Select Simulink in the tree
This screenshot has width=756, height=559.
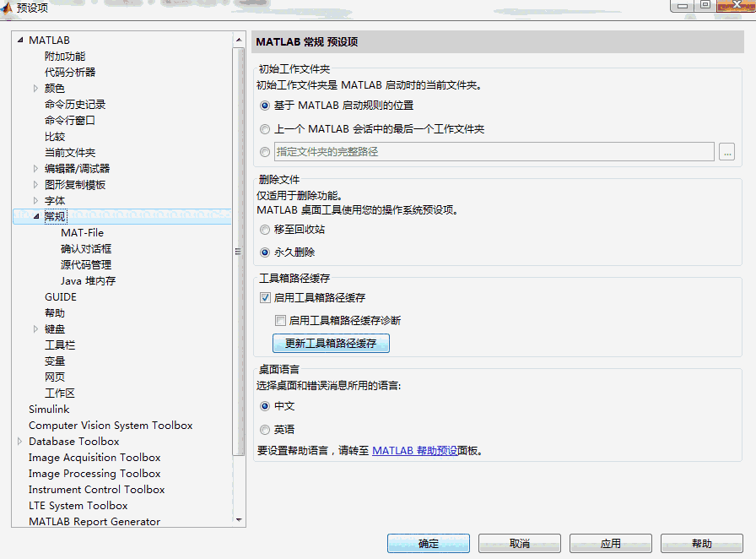(49, 410)
